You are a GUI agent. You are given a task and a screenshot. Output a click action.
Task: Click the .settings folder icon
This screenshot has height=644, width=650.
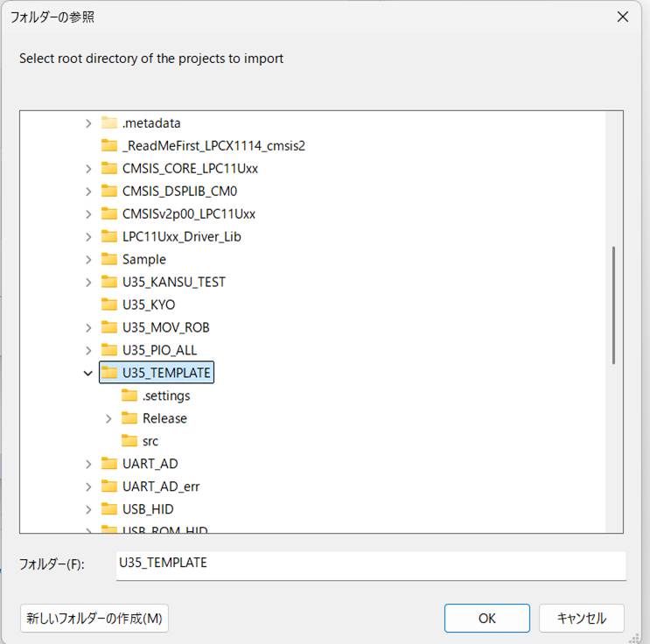click(129, 395)
